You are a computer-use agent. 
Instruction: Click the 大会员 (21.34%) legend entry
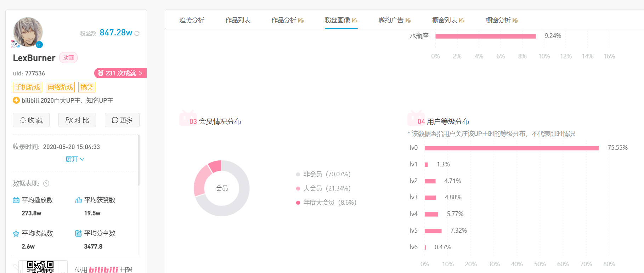(x=323, y=188)
